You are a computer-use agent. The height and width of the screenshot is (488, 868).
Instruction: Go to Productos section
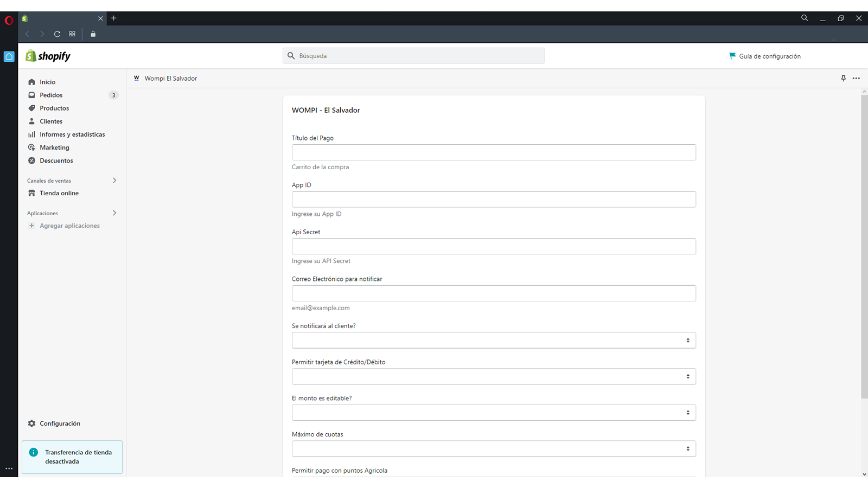point(54,108)
